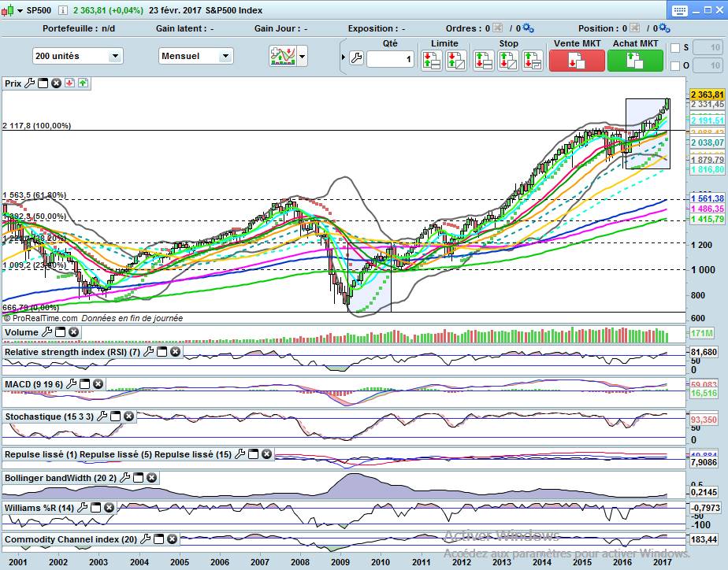Screen dimensions: 728x570
Task: Enable the S checkbox near order buttons
Action: (x=674, y=48)
